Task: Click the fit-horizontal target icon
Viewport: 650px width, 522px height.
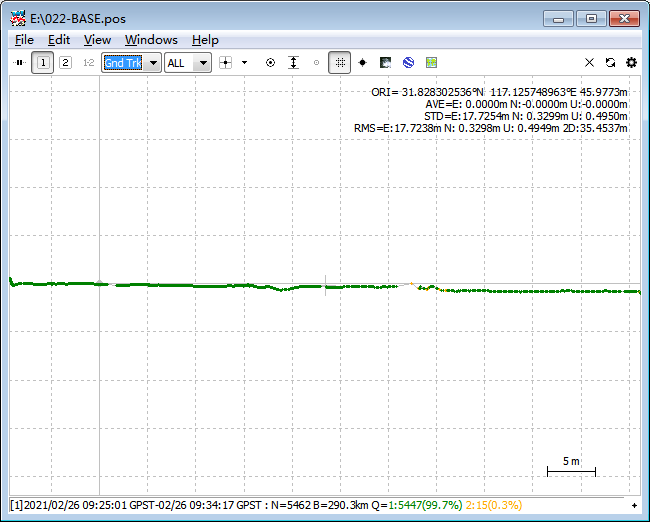Action: pos(270,63)
